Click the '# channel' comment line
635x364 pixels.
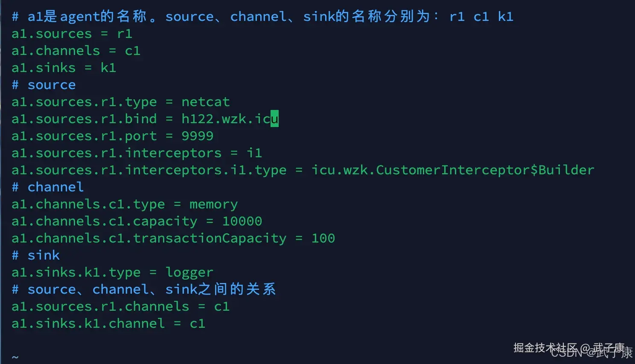coord(47,187)
